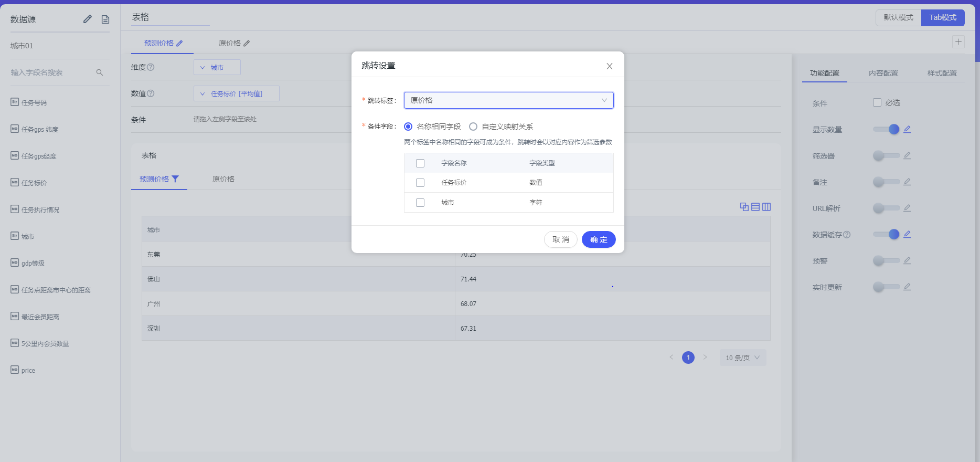Screen dimensions: 980x462
Task: Check the 城市 field checkbox in dialog
Action: (x=420, y=203)
